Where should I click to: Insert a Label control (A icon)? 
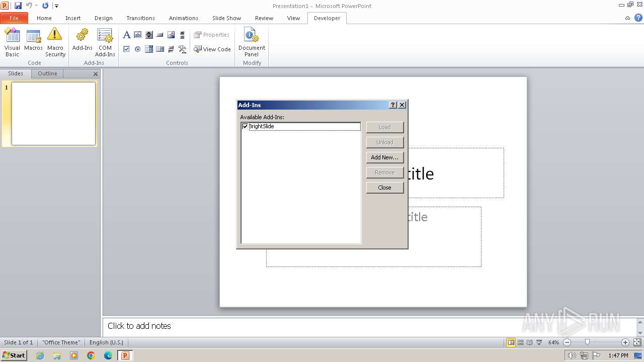127,35
